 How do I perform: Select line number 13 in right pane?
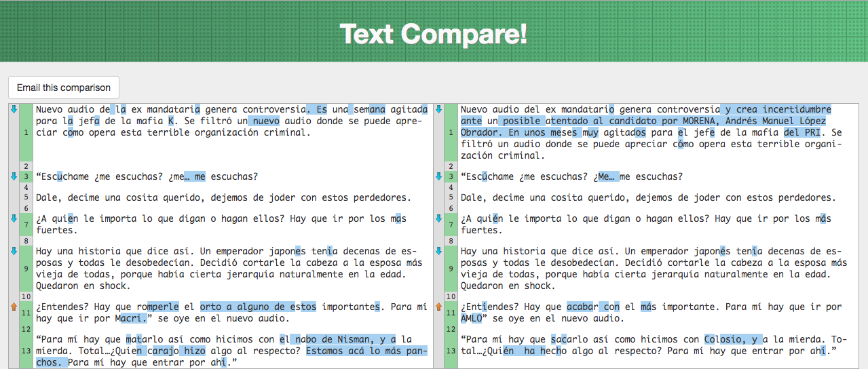[451, 351]
